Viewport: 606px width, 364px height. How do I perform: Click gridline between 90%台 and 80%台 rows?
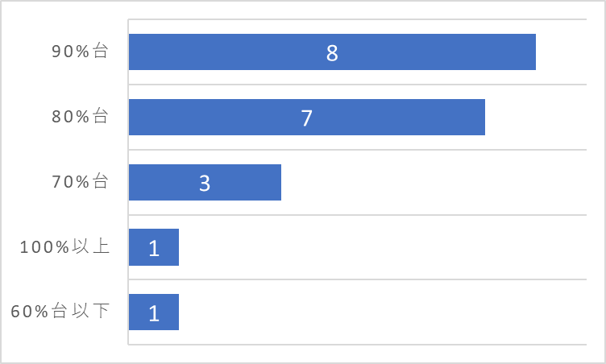click(358, 85)
